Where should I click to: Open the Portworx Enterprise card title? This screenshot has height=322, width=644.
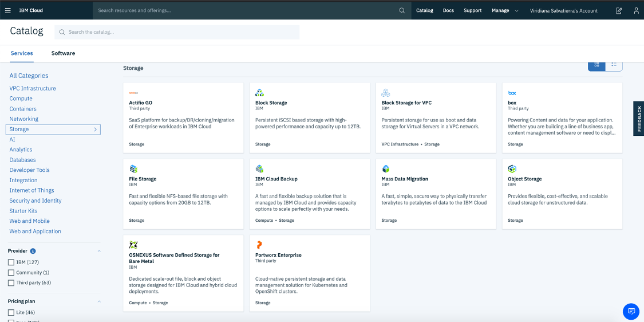click(278, 255)
